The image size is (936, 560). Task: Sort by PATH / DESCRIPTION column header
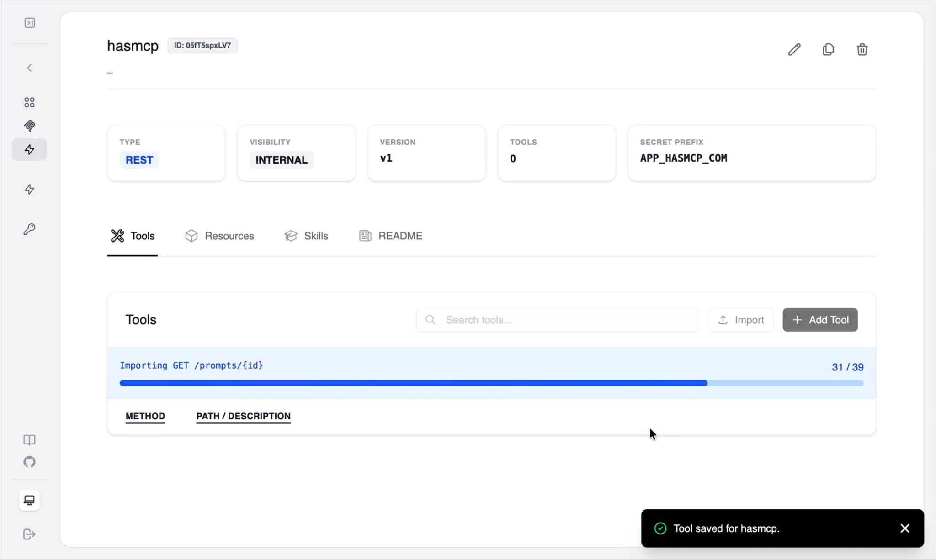(243, 416)
